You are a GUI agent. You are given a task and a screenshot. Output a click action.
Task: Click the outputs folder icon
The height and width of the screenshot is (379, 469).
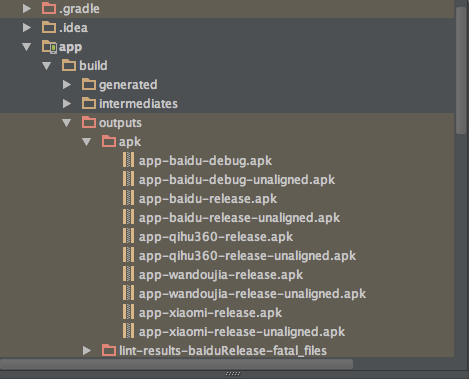89,122
